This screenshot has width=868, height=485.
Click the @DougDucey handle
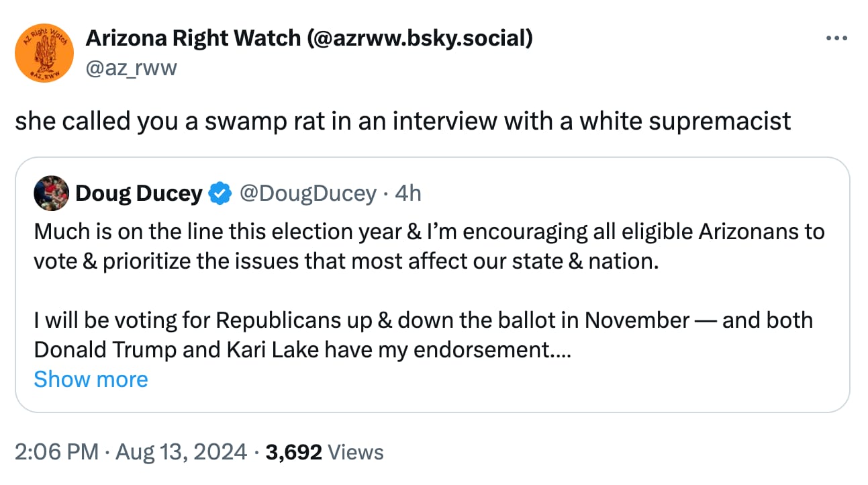tap(307, 194)
